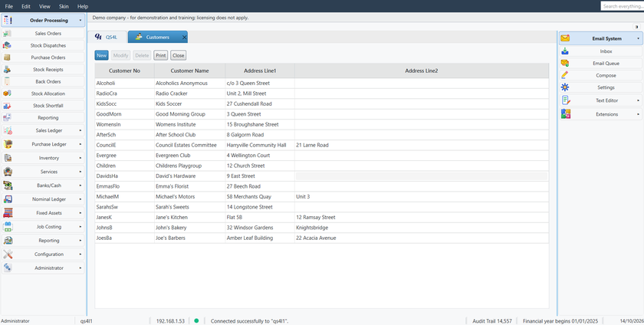Open the Skin menu

tap(64, 7)
